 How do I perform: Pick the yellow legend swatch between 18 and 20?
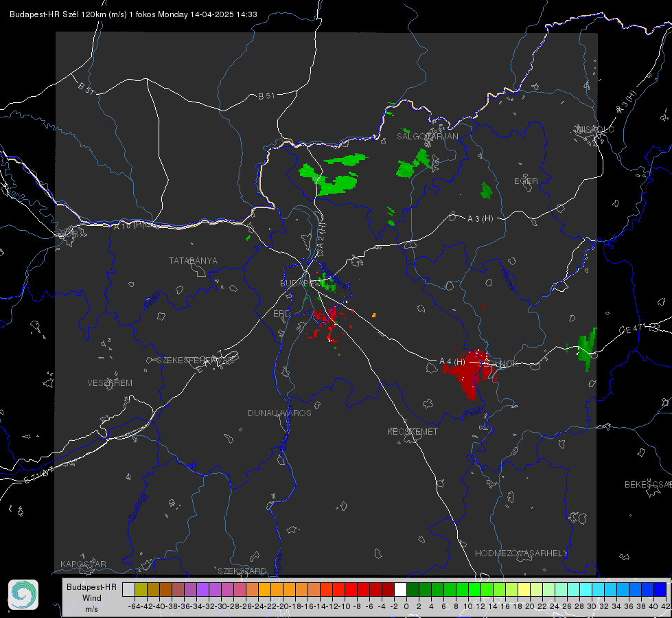tap(524, 589)
